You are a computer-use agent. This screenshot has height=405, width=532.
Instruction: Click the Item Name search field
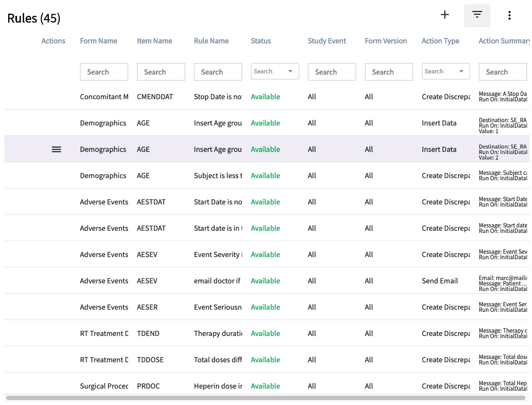pos(161,72)
